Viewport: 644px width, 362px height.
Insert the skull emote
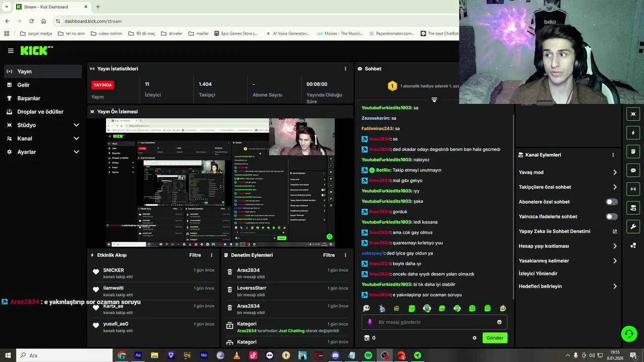pyautogui.click(x=366, y=308)
